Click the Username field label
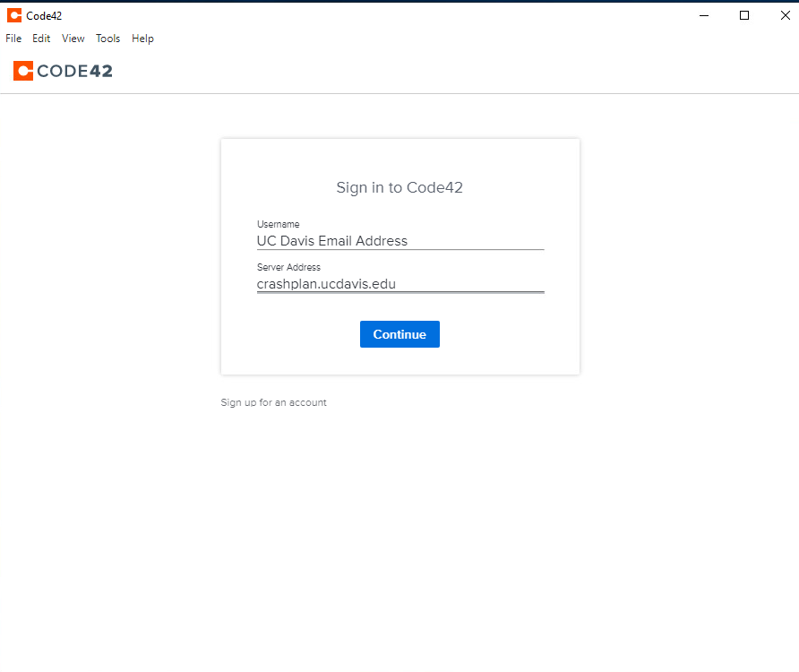Screen dimensions: 799x672 click(x=278, y=224)
